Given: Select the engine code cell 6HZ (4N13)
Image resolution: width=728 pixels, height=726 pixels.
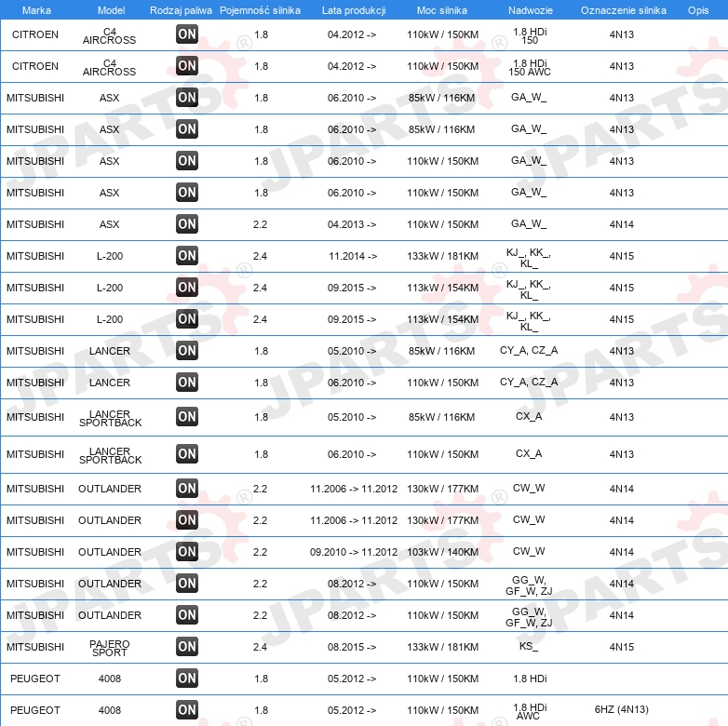Looking at the screenshot, I should click(x=622, y=710).
